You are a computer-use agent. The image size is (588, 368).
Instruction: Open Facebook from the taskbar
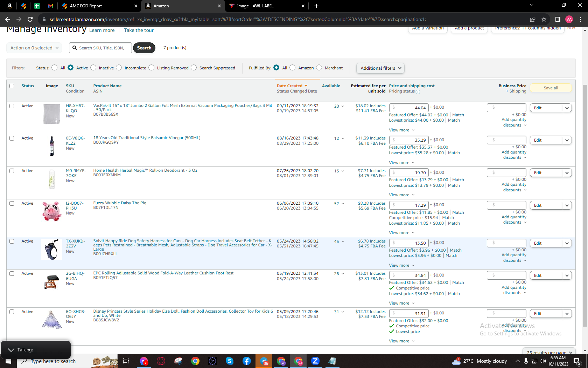247,361
